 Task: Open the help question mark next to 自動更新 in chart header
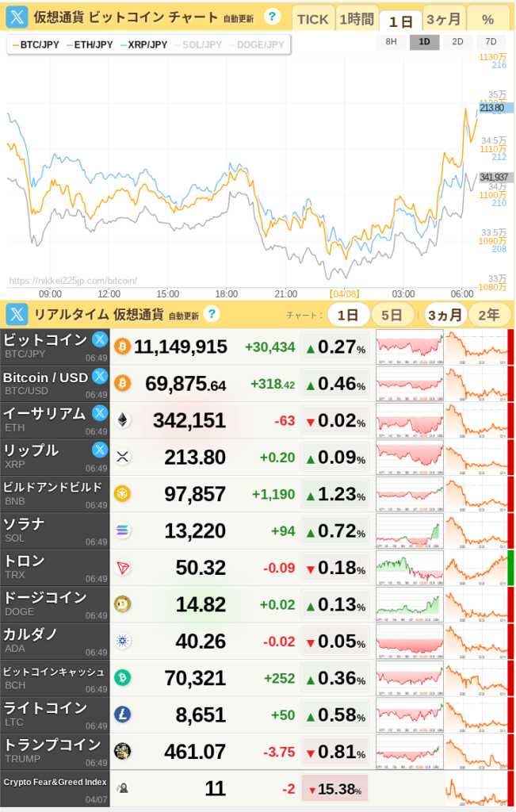click(271, 17)
